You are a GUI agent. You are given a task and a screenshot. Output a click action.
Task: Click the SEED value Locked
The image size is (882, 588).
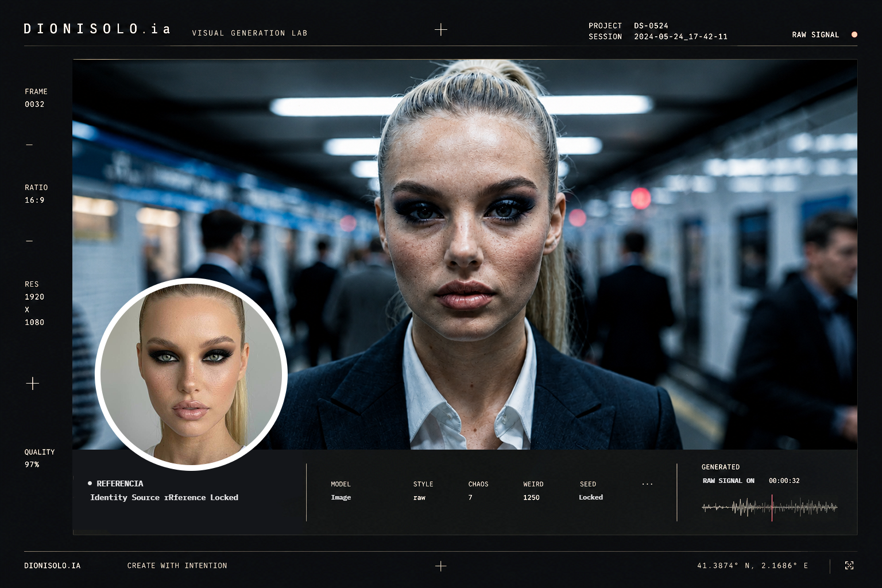click(591, 497)
